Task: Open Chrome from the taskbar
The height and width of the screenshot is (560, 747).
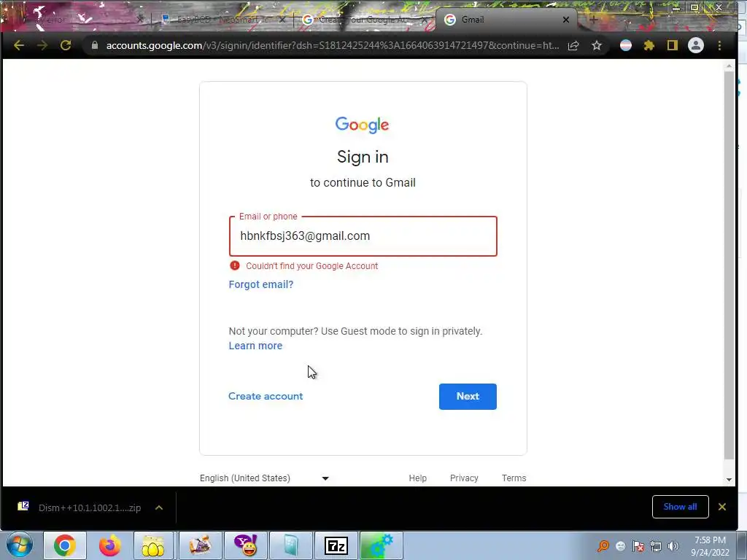Action: 65,545
